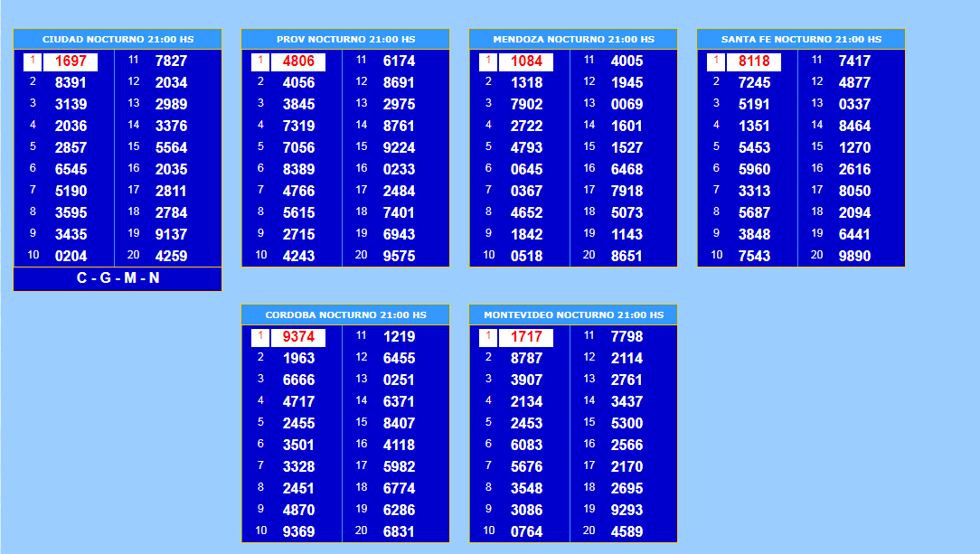Open the PROV NOCTURNO 21:00 HS header

345,40
